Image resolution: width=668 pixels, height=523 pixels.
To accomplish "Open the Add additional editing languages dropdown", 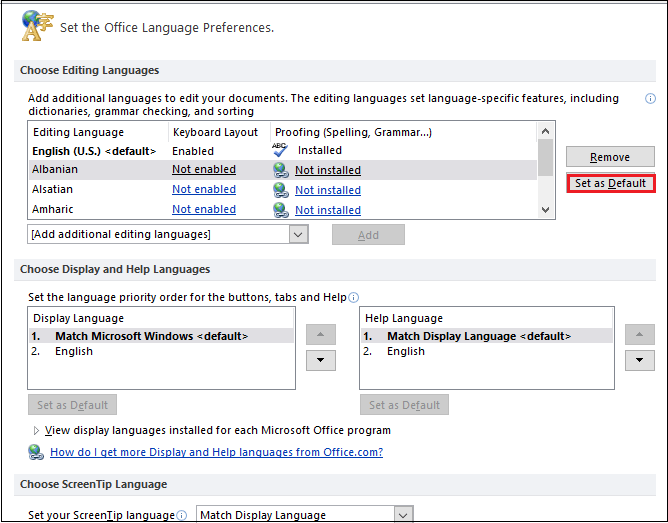I will pos(298,234).
